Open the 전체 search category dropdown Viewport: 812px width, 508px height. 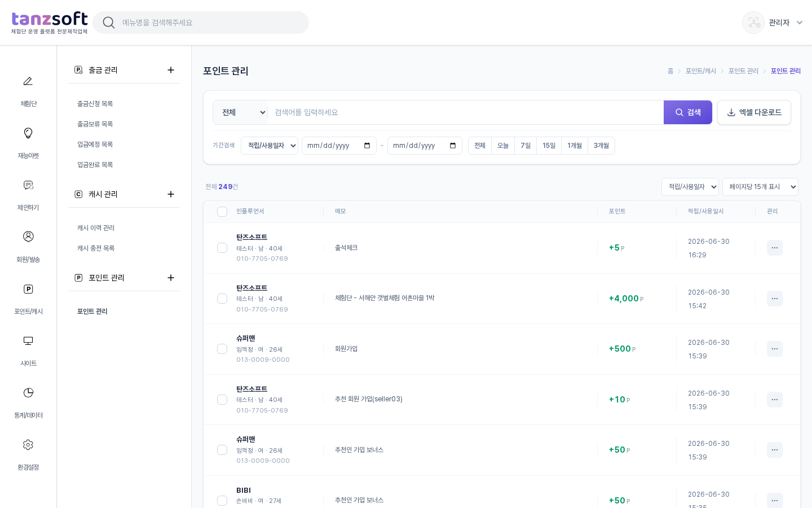pyautogui.click(x=240, y=112)
